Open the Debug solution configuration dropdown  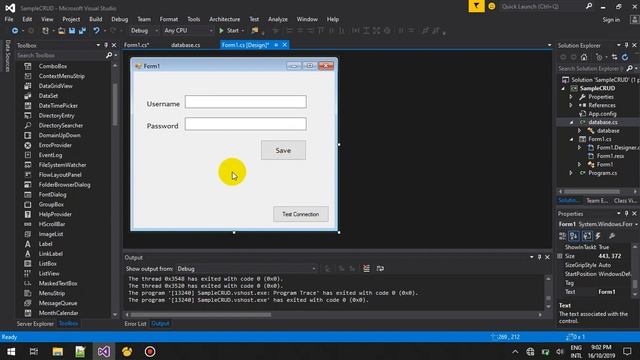[144, 31]
